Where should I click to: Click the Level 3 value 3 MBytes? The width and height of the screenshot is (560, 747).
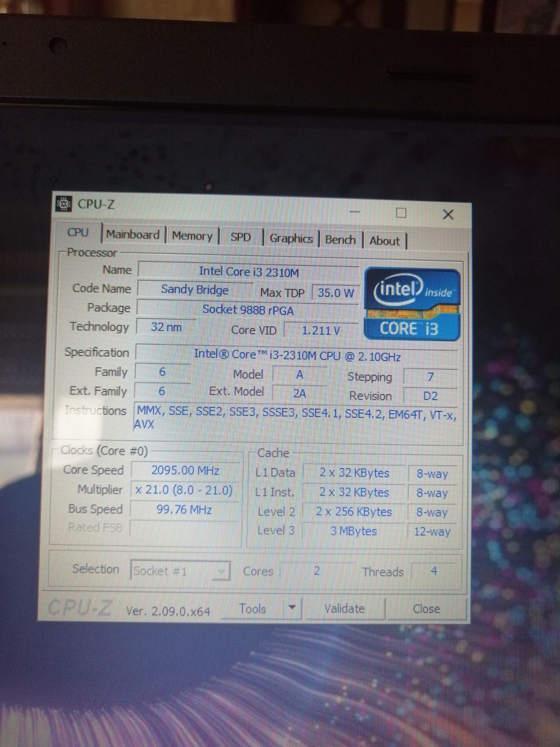click(354, 531)
